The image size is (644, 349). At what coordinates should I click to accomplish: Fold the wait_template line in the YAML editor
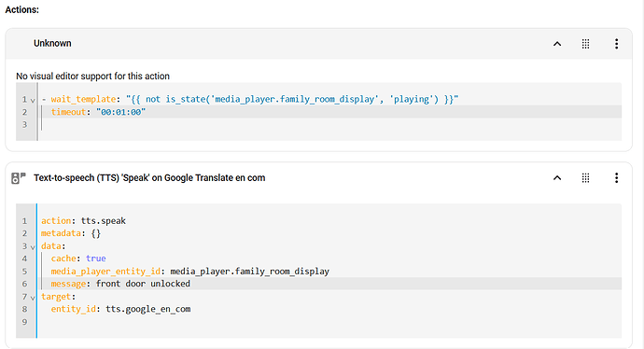[33, 100]
